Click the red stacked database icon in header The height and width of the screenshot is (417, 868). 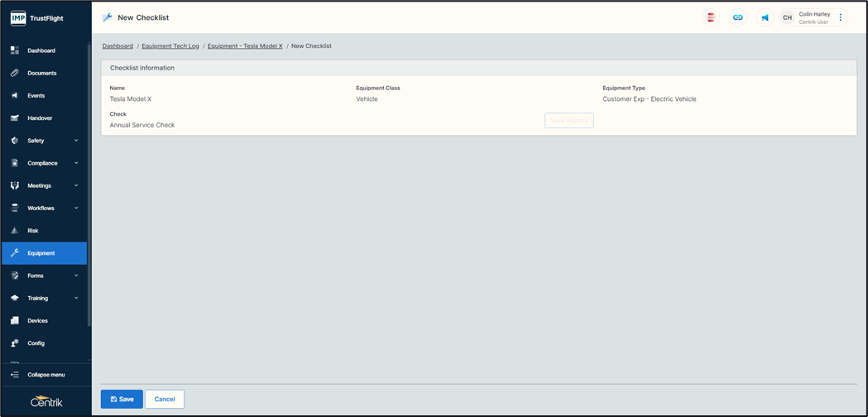(x=711, y=17)
